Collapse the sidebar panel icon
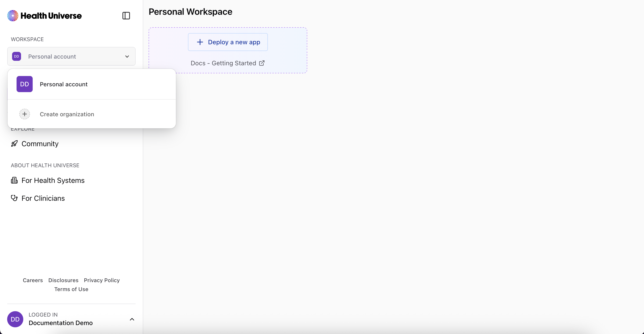 [x=126, y=16]
